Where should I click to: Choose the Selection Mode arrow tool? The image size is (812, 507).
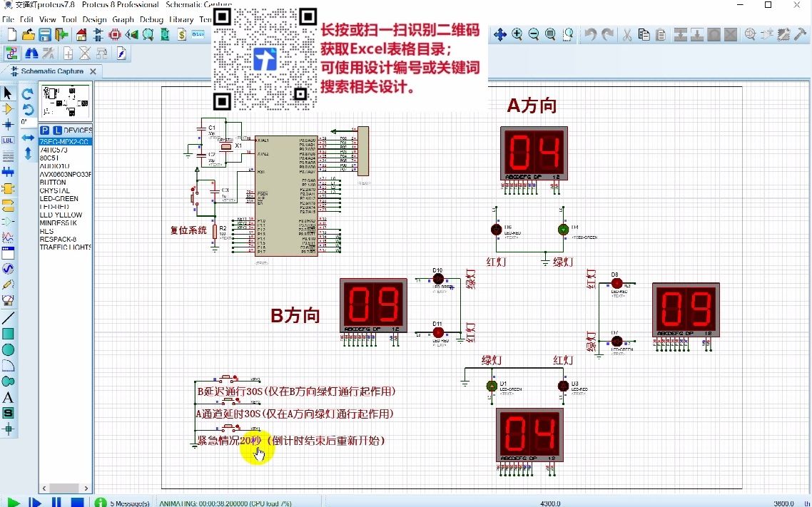pyautogui.click(x=9, y=92)
